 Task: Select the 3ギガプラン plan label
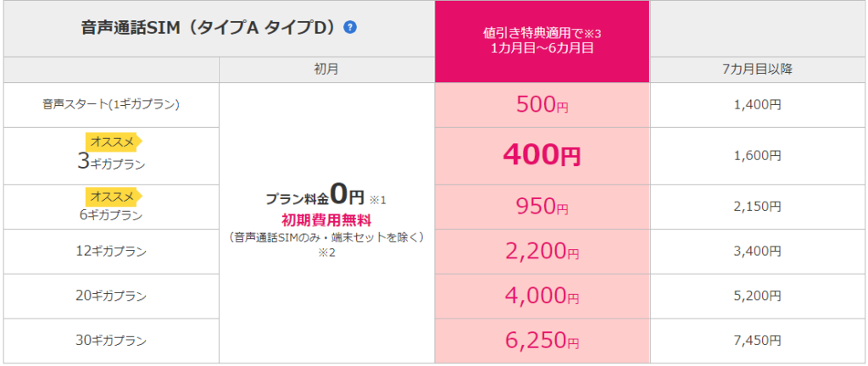coord(111,163)
